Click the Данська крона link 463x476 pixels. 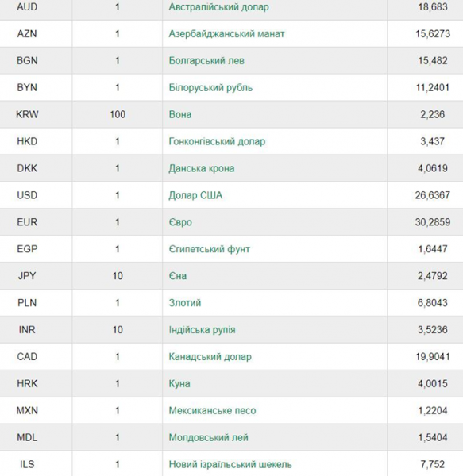[x=202, y=168]
